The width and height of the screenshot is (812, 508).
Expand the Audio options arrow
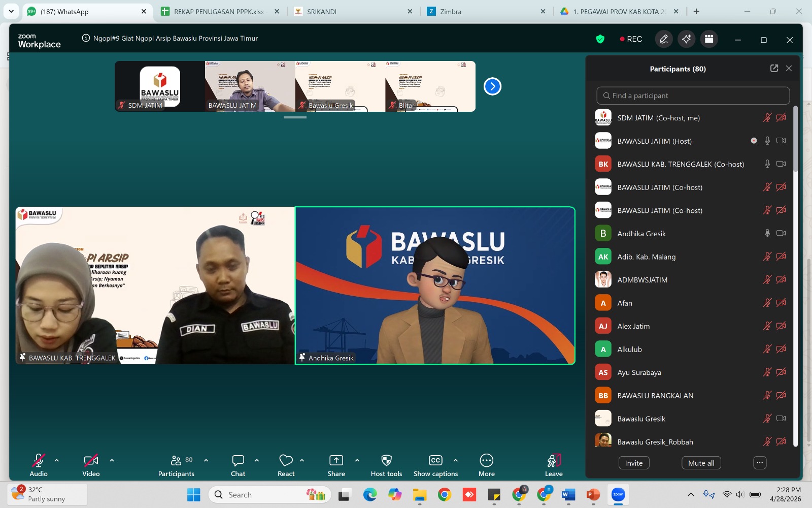coord(57,460)
